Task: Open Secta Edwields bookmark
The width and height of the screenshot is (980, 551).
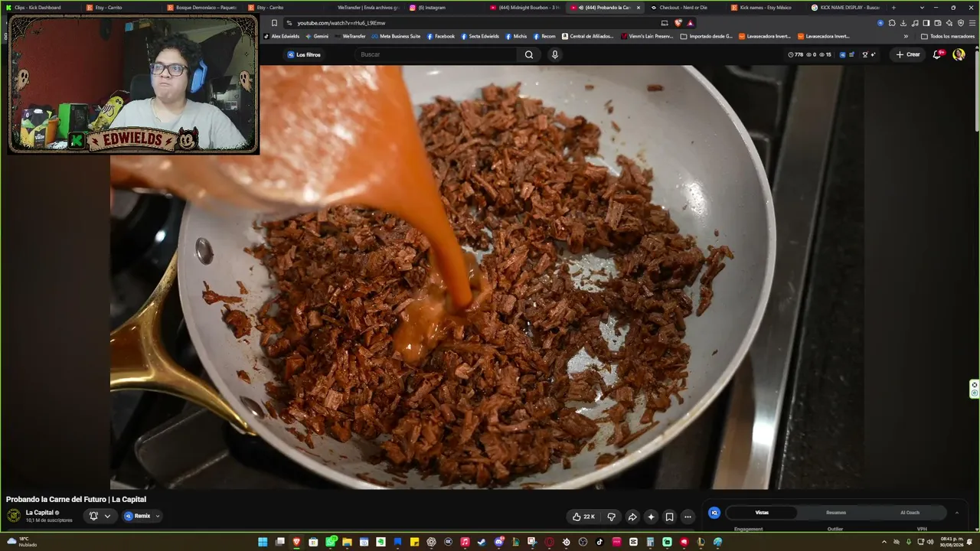Action: (480, 36)
